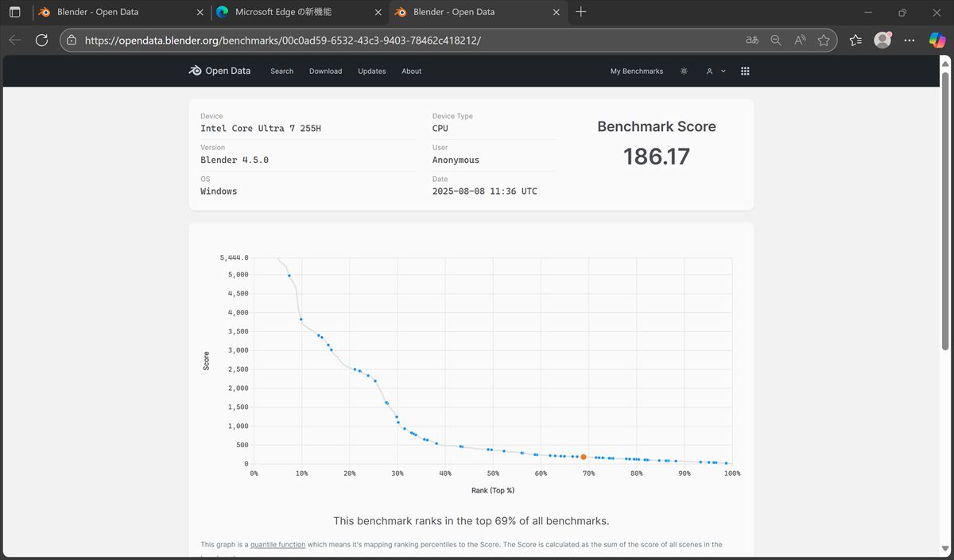Click the 5,444.0 axis maximum label

tap(235, 258)
